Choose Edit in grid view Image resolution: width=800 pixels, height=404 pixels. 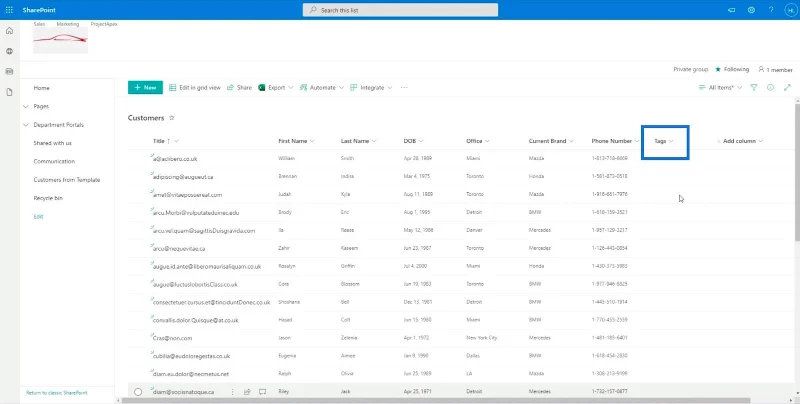(195, 88)
